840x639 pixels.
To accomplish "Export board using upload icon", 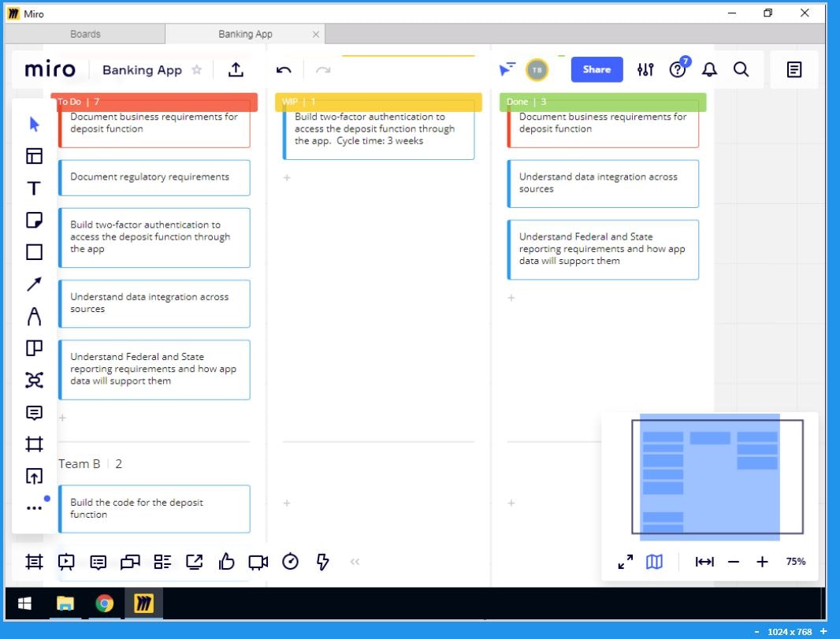I will point(236,69).
